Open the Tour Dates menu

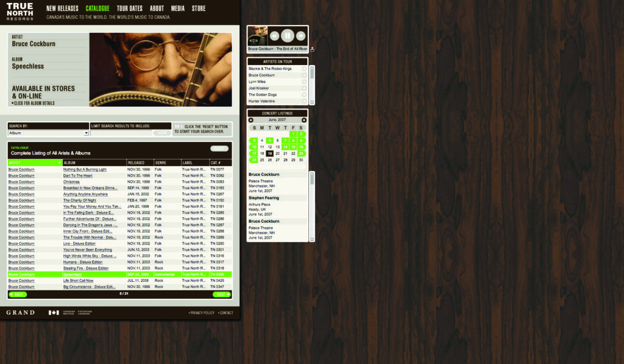click(x=129, y=9)
